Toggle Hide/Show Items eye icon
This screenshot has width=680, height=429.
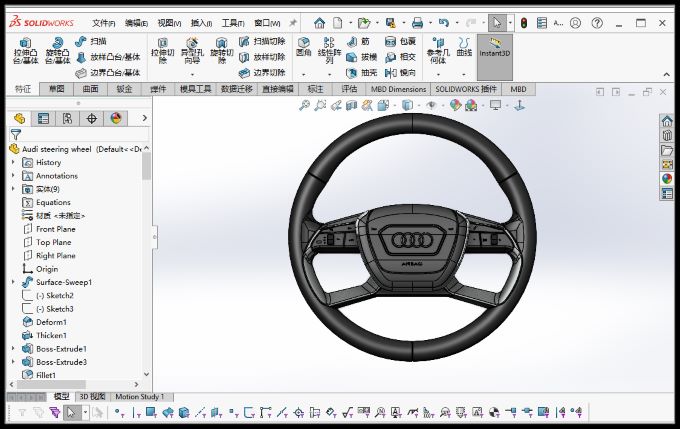point(431,105)
